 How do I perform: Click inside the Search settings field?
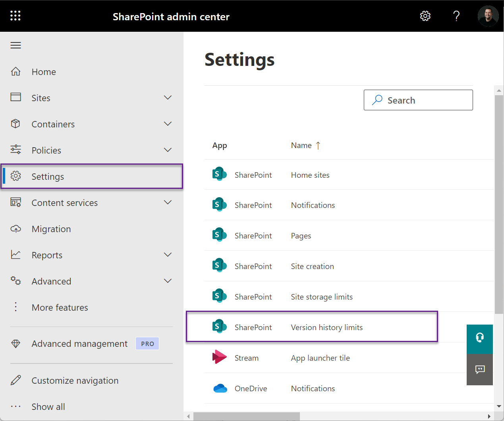(418, 100)
